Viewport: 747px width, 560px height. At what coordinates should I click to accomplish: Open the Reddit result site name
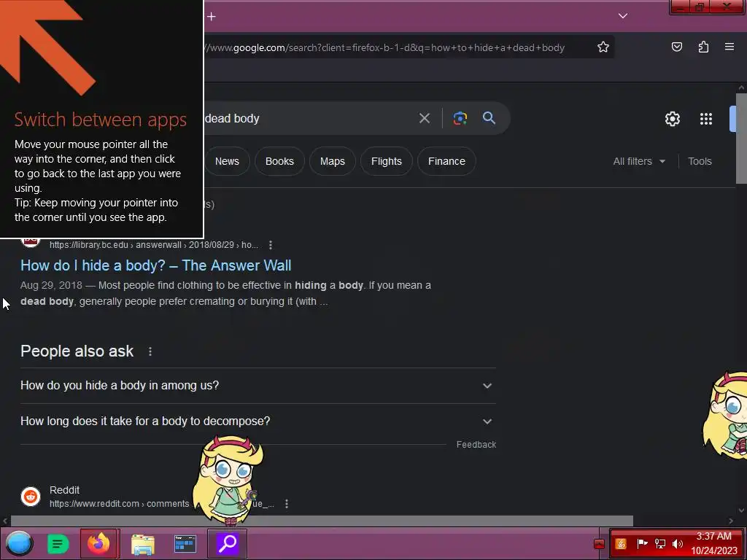point(64,490)
